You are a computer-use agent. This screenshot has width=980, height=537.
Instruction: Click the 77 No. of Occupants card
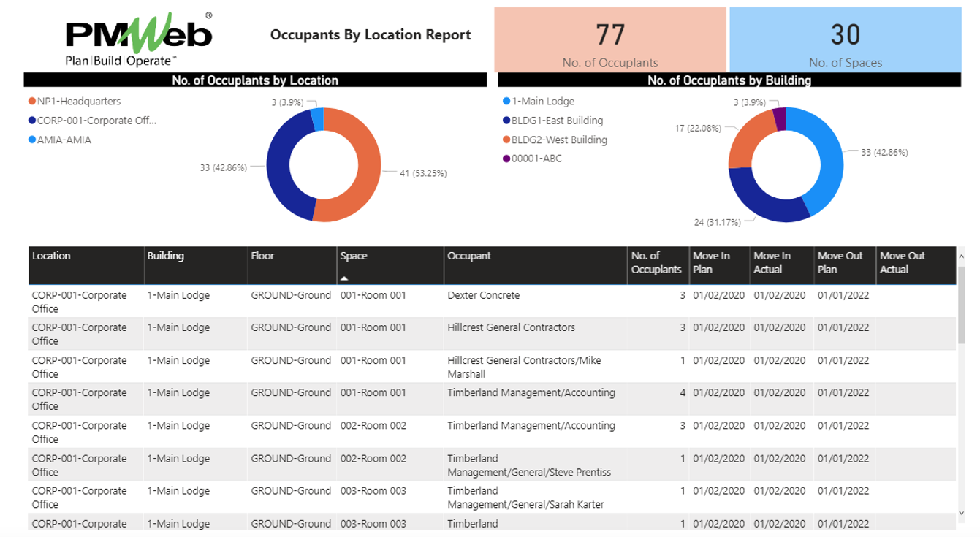(609, 39)
